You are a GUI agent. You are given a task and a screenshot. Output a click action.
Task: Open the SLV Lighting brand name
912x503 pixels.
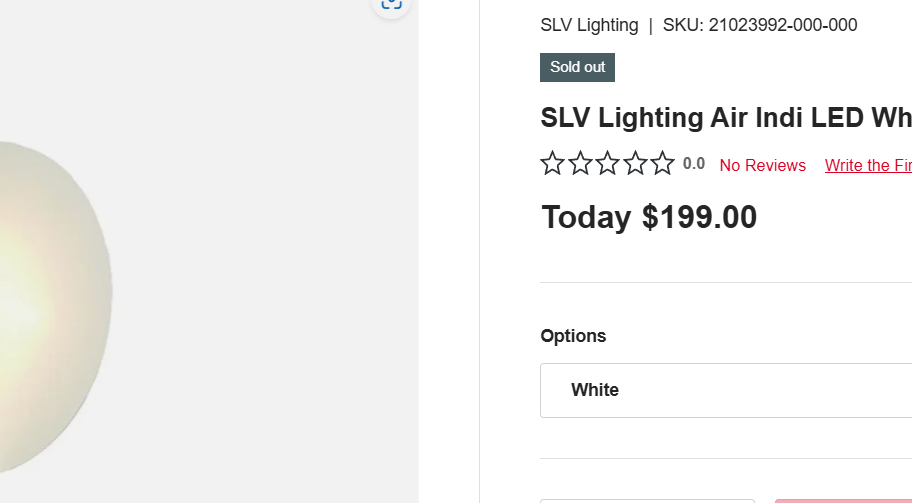pos(589,25)
